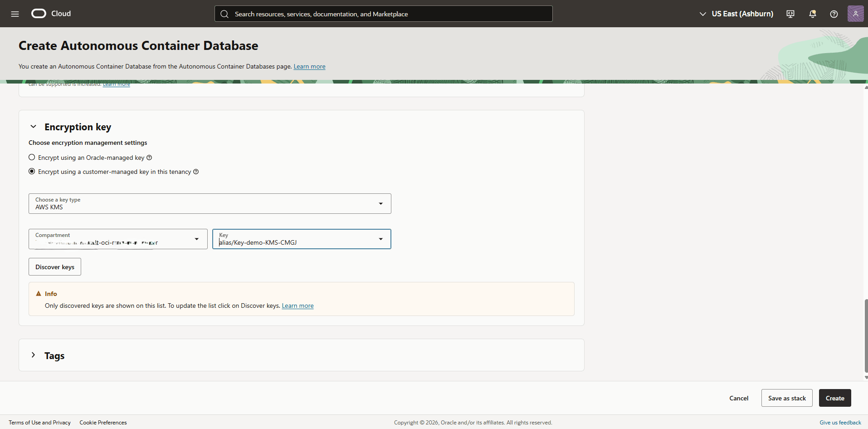Click the Oracle-managed key help tooltip icon
Viewport: 868px width, 429px height.
point(149,158)
